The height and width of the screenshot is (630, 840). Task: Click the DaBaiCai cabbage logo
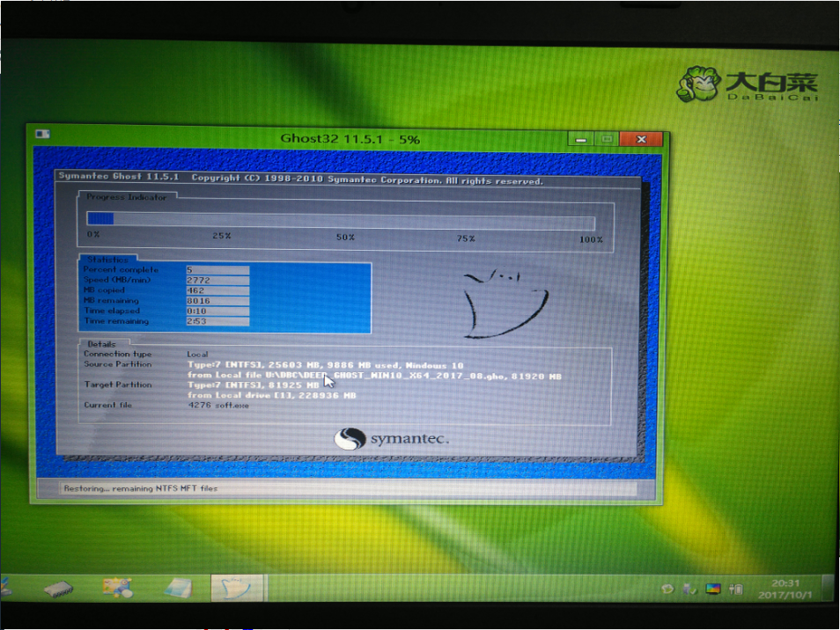point(748,84)
